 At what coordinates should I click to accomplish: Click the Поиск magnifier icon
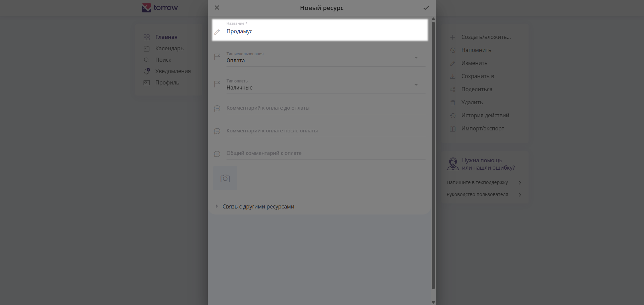pyautogui.click(x=147, y=60)
